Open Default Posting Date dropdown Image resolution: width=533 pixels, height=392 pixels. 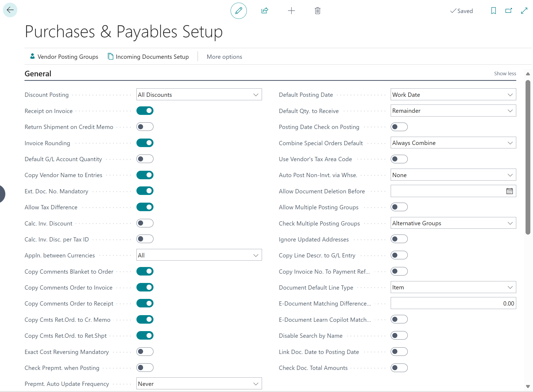tap(453, 95)
